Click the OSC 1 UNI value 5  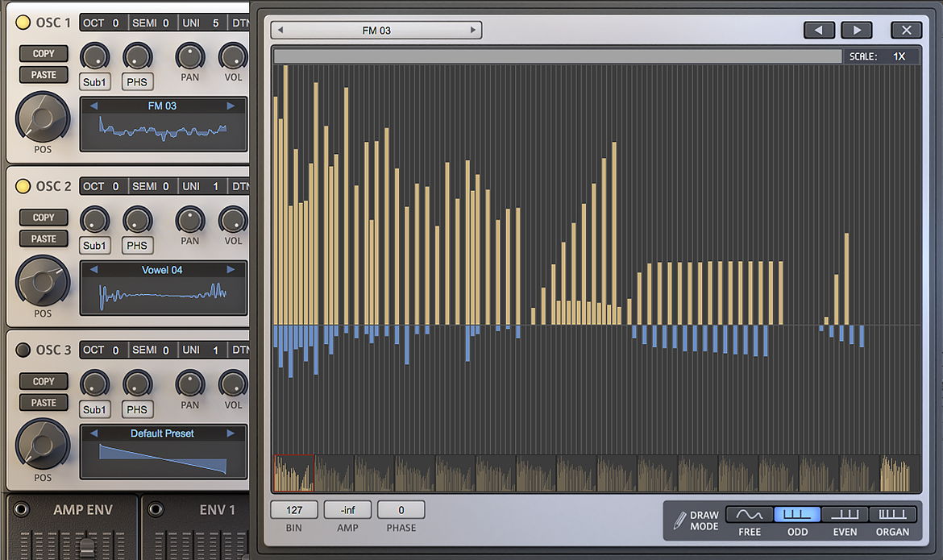(x=215, y=23)
